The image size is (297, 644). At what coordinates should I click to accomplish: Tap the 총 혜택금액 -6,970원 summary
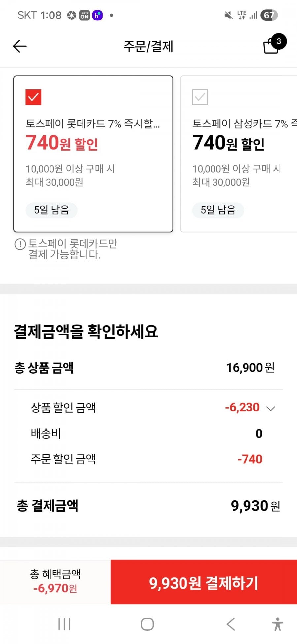click(x=55, y=582)
